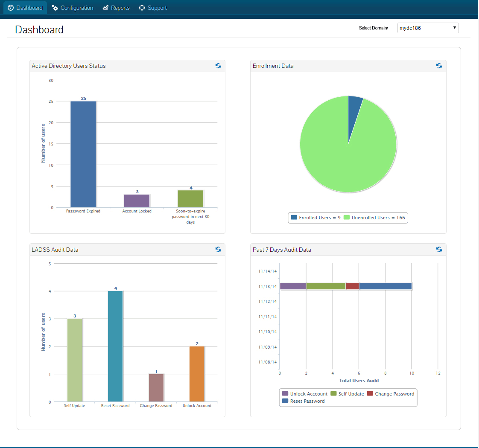Toggle Enrolled Users legend entry
This screenshot has width=479, height=448.
[316, 218]
